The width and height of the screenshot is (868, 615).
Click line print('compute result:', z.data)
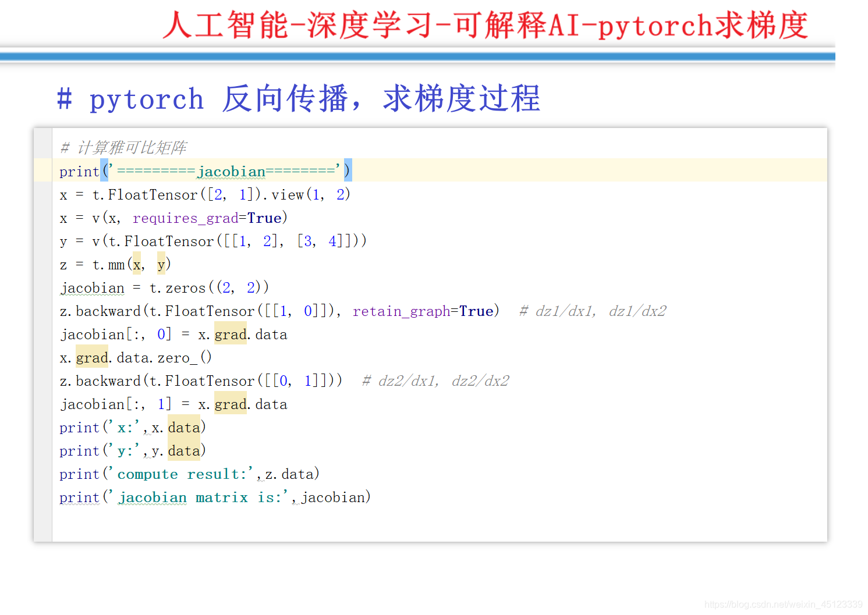click(x=189, y=474)
